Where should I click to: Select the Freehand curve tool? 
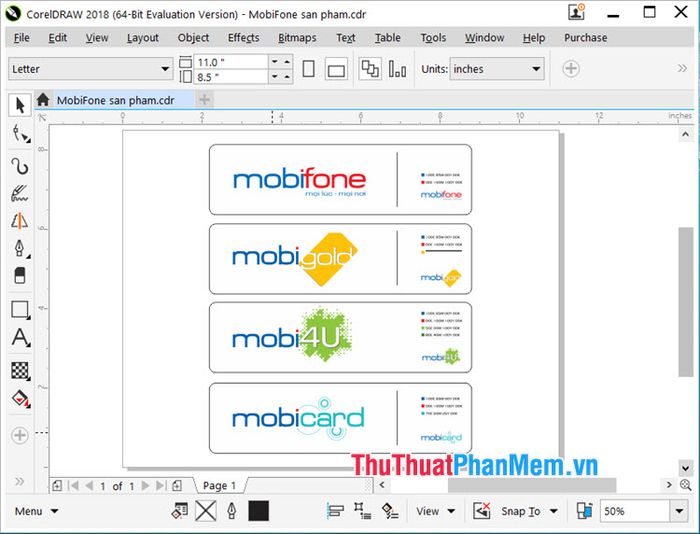20,166
